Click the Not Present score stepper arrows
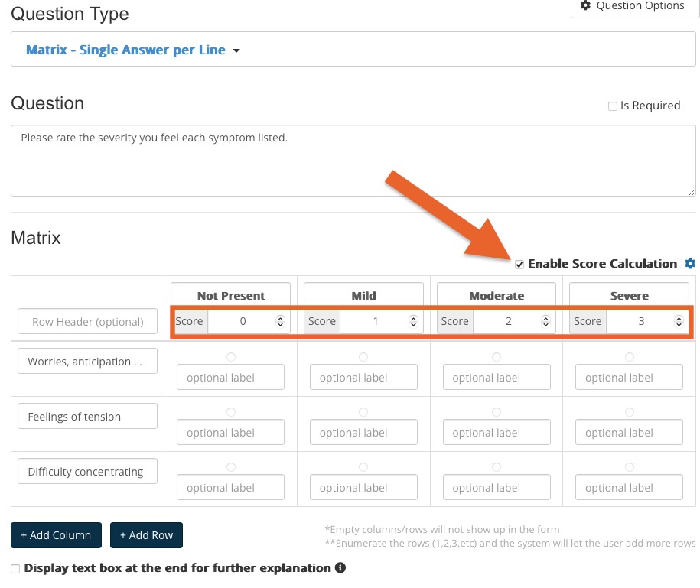 click(x=280, y=321)
